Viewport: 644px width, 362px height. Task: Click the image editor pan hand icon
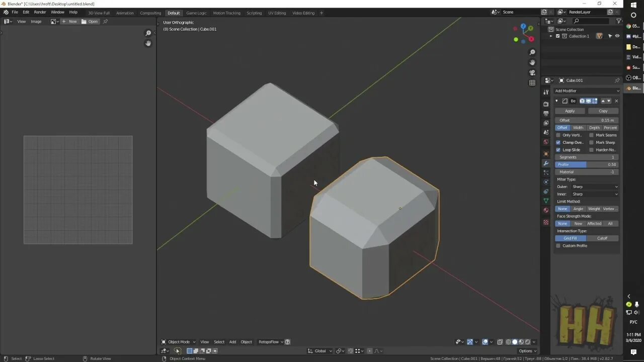click(148, 43)
